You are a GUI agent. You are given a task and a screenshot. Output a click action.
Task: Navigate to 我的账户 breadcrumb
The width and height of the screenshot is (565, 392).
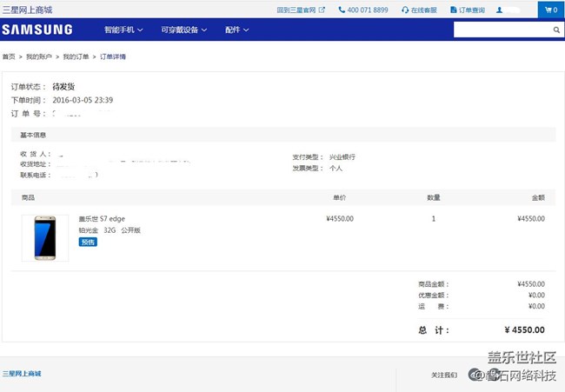tap(37, 56)
